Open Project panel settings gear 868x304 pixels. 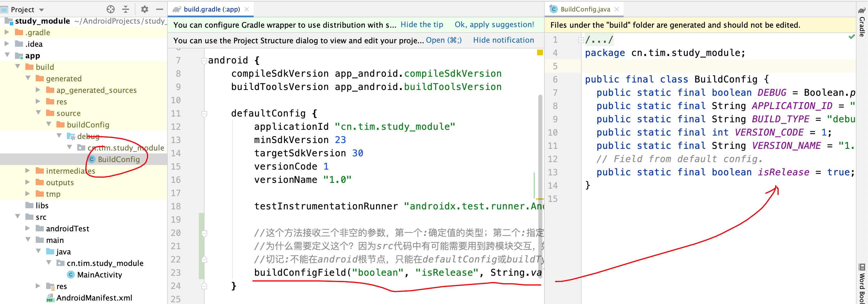(x=145, y=9)
